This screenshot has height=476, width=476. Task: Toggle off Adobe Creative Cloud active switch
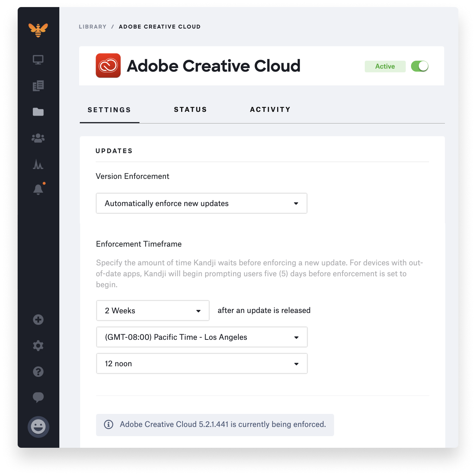click(x=419, y=66)
